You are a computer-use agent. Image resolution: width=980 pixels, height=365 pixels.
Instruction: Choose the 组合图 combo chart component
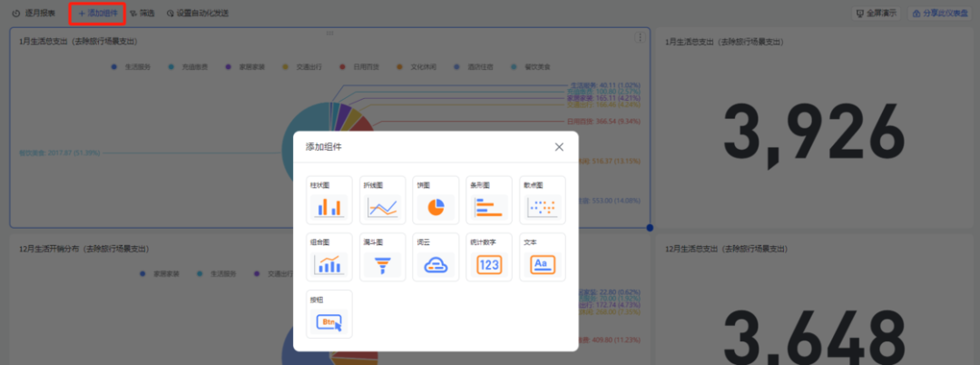[x=328, y=257]
